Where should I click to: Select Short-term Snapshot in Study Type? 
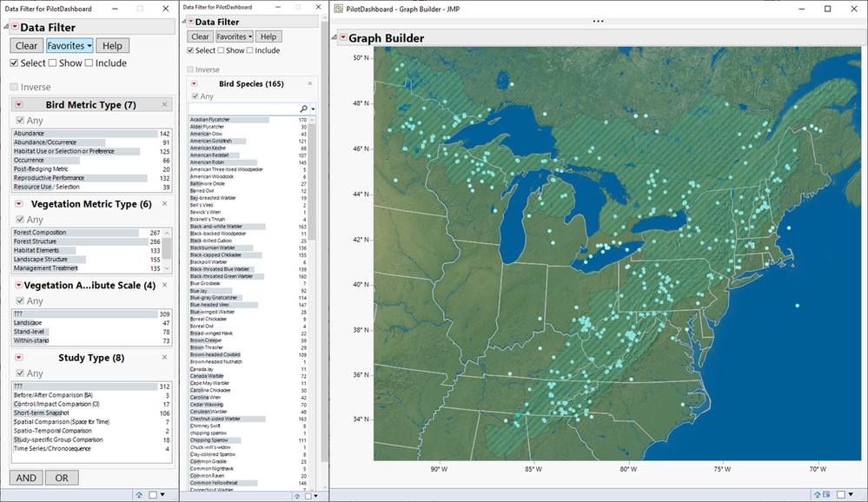92,413
